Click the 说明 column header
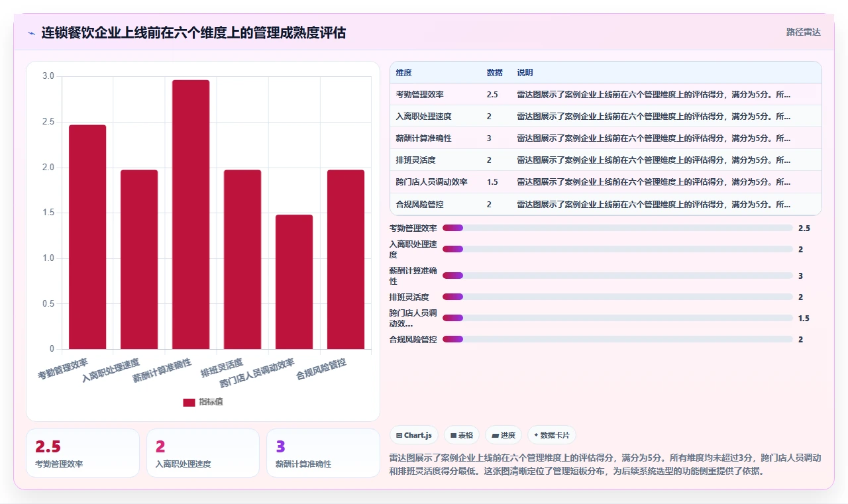The image size is (848, 504). click(x=525, y=73)
